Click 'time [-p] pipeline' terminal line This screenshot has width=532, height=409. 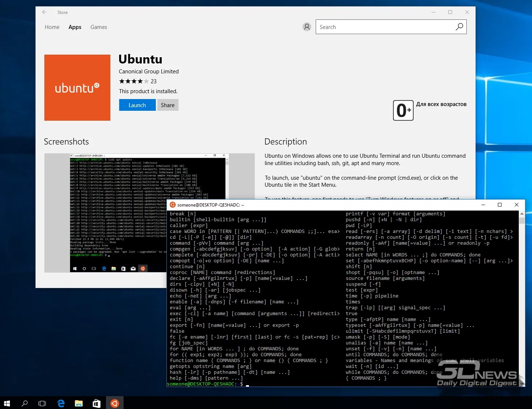pos(372,296)
